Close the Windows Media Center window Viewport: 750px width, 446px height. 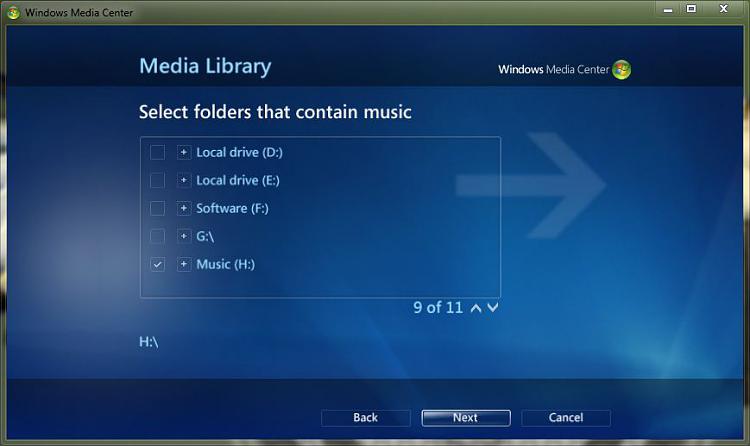pyautogui.click(x=724, y=9)
